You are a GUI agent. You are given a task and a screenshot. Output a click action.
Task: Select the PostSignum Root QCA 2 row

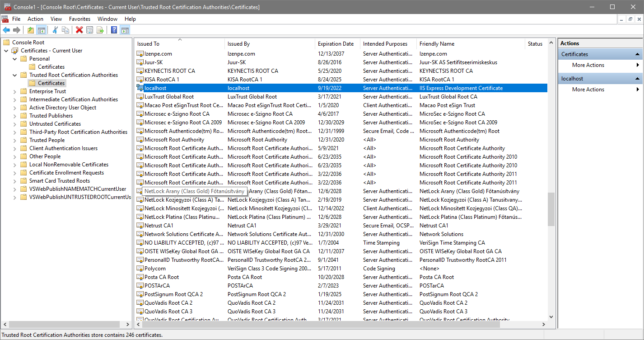pos(341,294)
